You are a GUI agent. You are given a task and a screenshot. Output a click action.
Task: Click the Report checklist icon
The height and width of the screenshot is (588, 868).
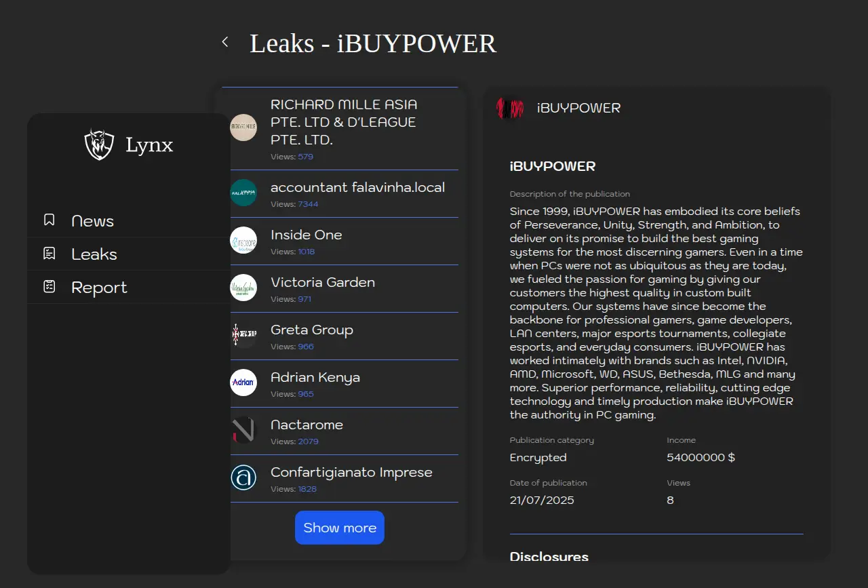tap(49, 287)
